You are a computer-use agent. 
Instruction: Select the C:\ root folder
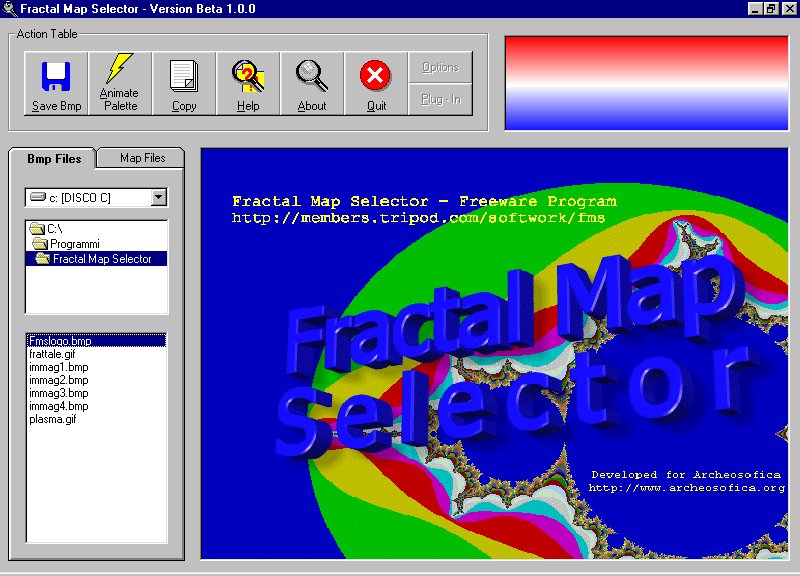tap(96, 229)
